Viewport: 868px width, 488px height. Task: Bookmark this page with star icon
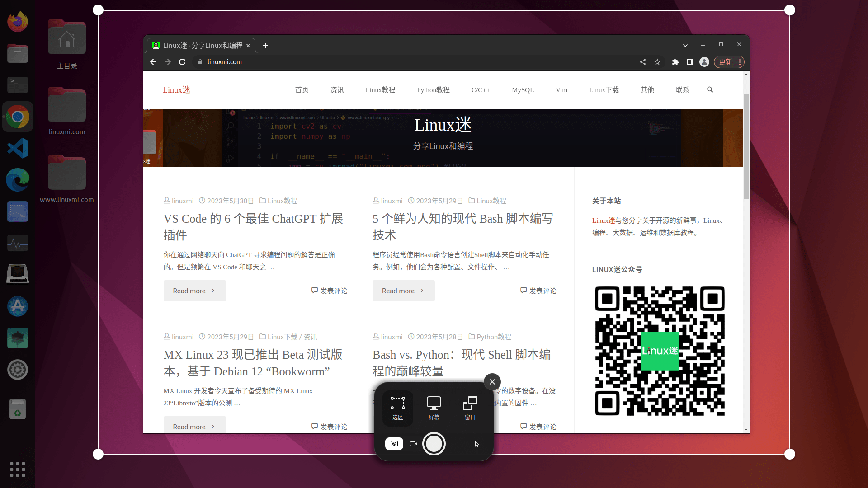pos(657,62)
